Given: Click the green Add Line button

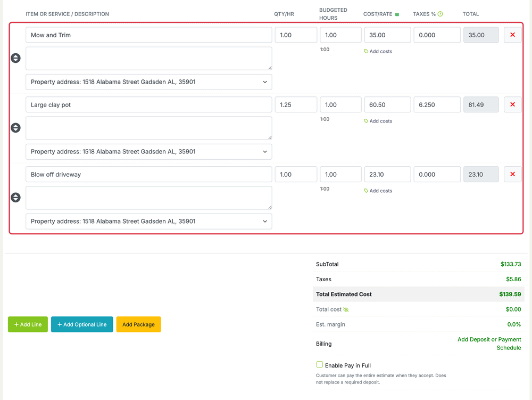Looking at the screenshot, I should coord(28,324).
